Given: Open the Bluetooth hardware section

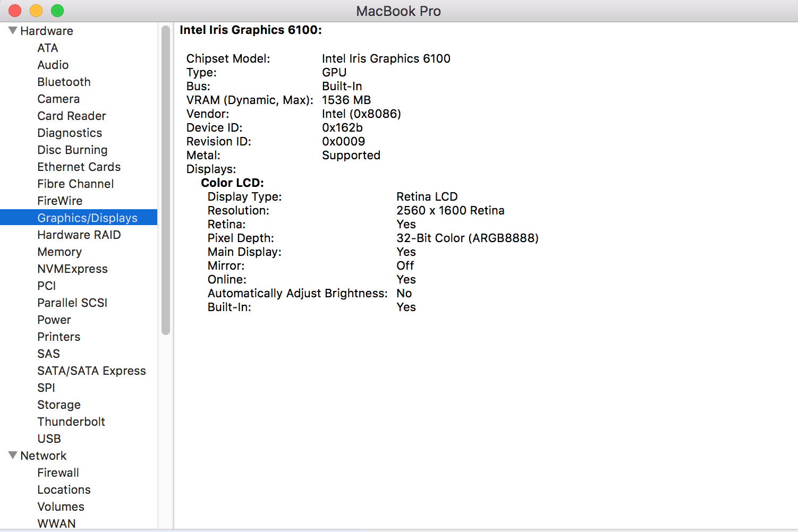Looking at the screenshot, I should pos(64,82).
